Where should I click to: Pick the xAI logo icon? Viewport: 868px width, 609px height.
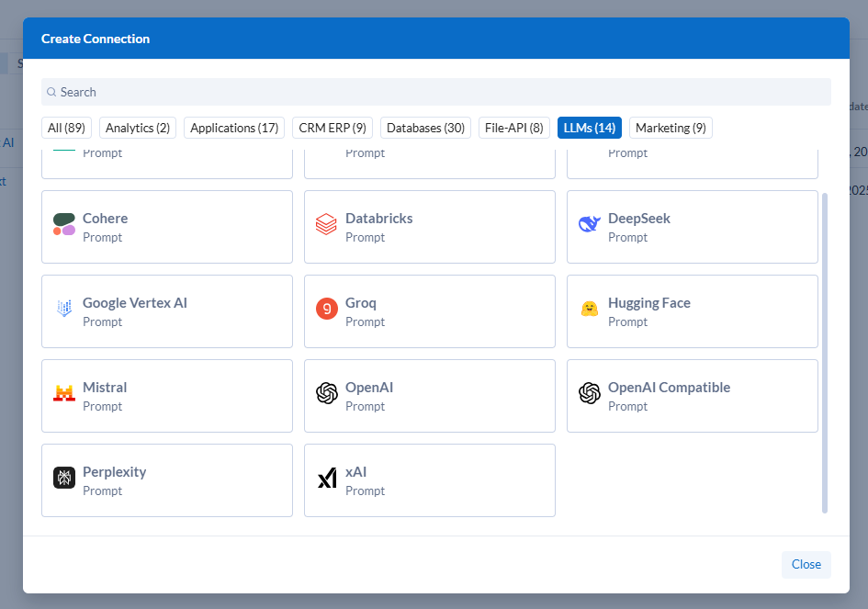326,478
